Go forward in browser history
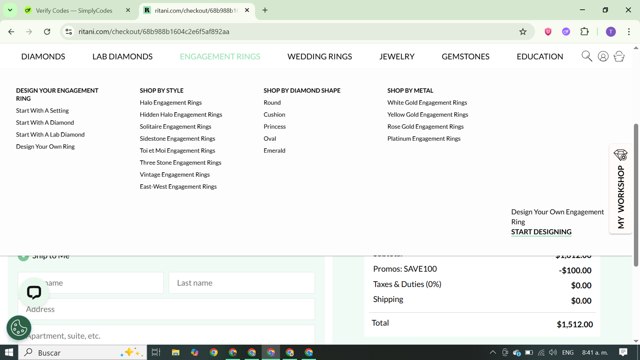This screenshot has width=640, height=360. click(29, 31)
